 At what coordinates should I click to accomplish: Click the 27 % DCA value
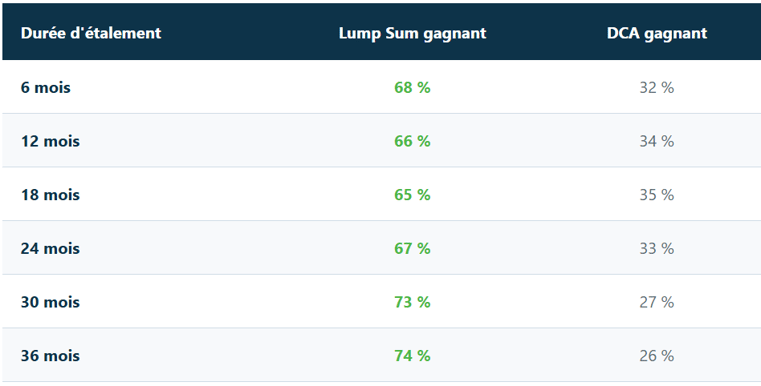click(657, 302)
